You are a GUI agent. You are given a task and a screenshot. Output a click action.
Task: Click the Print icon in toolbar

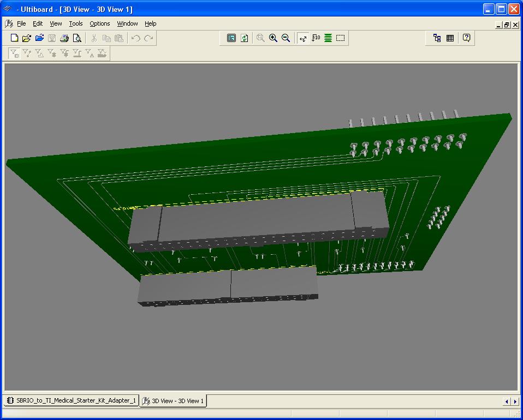64,38
